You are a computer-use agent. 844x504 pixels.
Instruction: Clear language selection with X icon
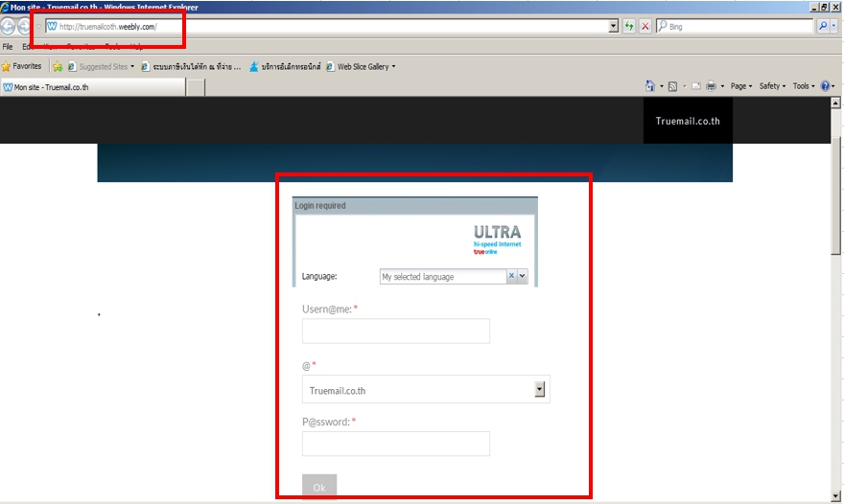[x=511, y=275]
